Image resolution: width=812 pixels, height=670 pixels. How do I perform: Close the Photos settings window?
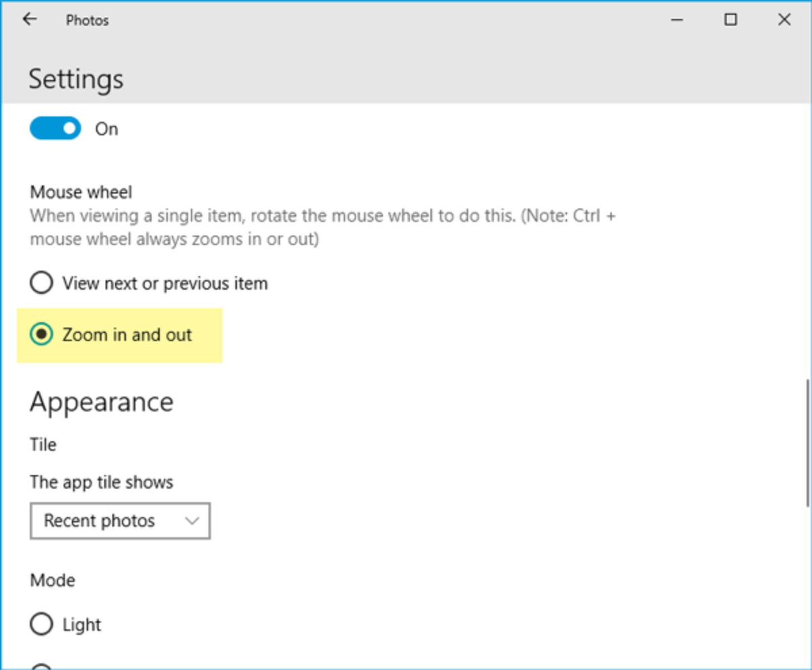[784, 20]
